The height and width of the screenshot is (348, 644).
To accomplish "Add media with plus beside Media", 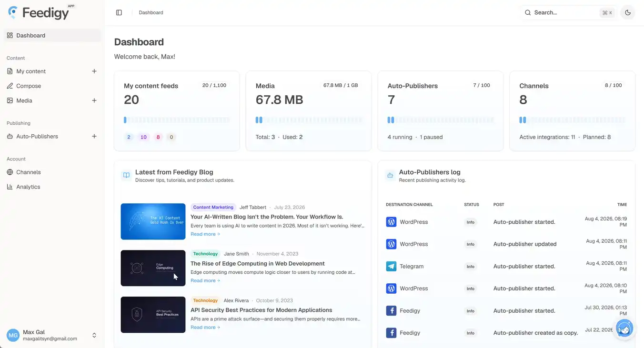I will 94,101.
